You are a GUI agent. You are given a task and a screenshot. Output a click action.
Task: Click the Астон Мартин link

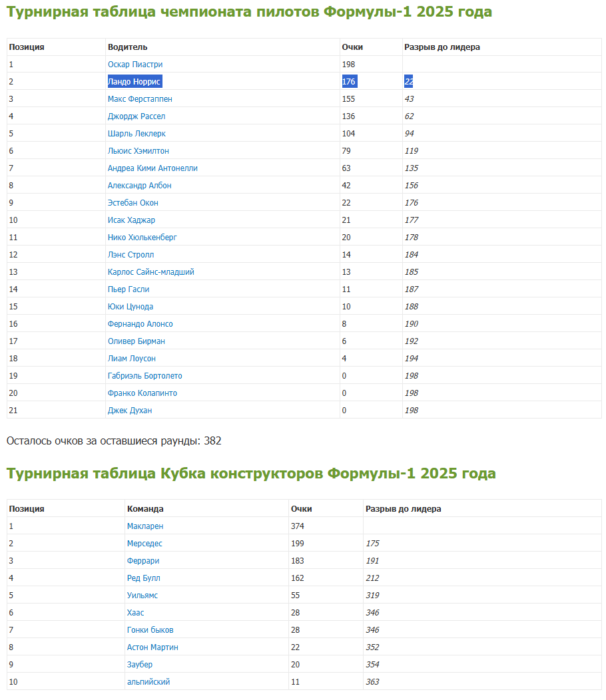point(152,647)
